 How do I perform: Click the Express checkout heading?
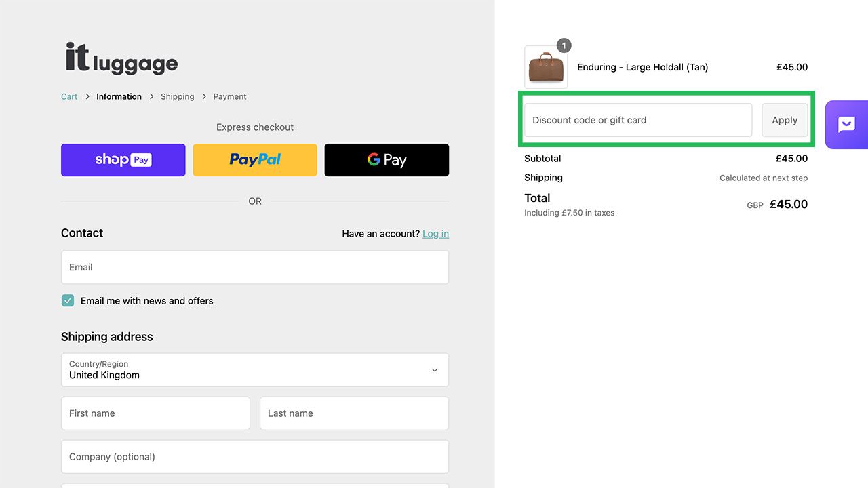coord(255,127)
